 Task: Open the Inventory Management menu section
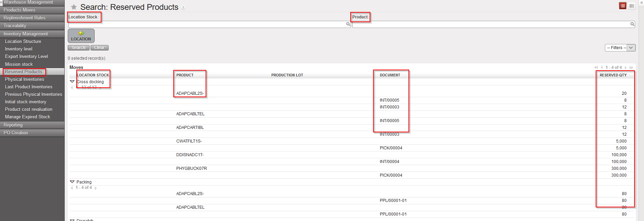32,34
